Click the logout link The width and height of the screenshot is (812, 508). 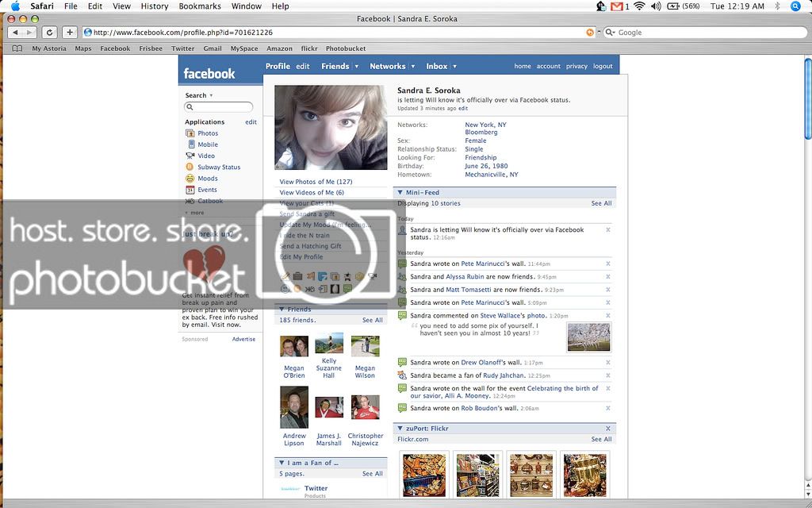(x=603, y=67)
